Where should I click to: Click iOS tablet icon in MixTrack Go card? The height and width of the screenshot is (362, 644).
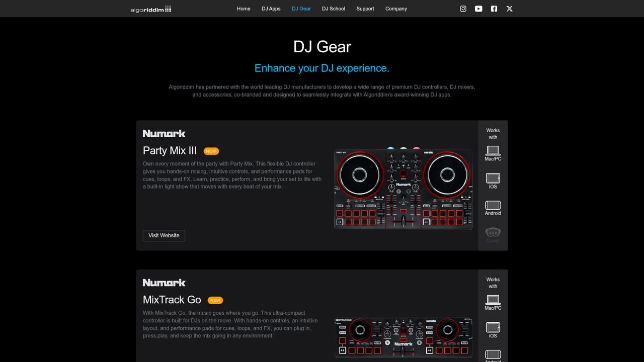493,327
